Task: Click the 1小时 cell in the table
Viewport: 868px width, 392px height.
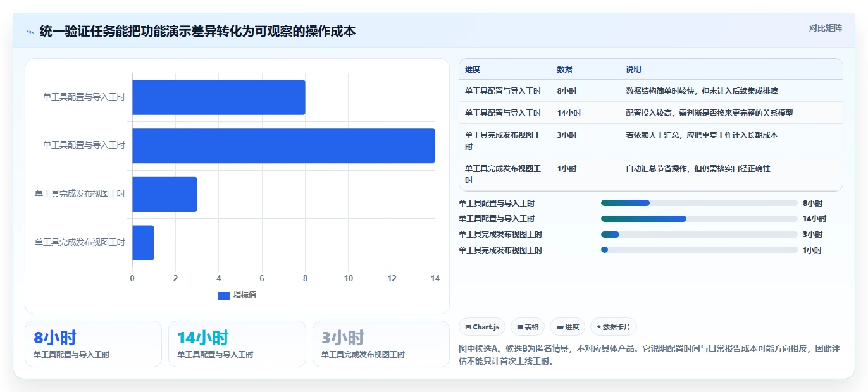Action: click(x=567, y=169)
